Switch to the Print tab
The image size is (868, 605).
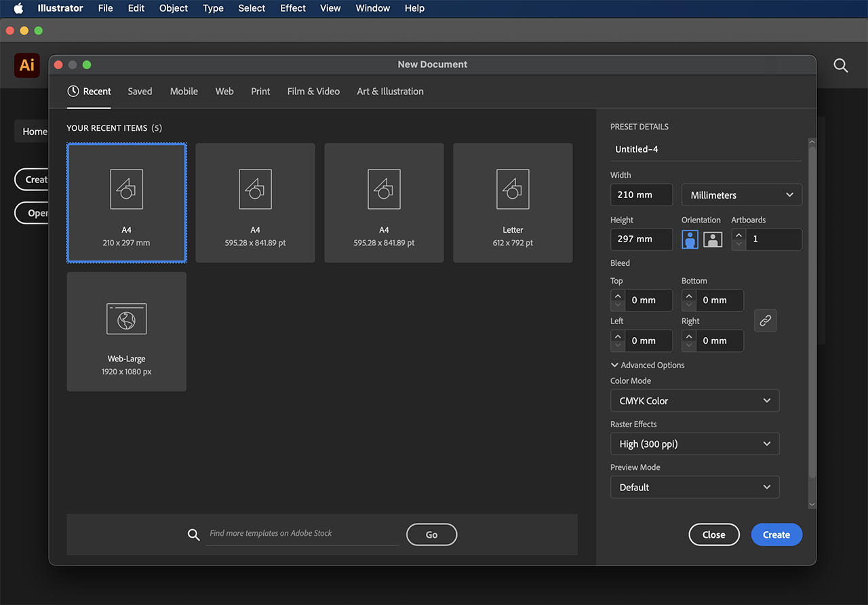[x=260, y=91]
